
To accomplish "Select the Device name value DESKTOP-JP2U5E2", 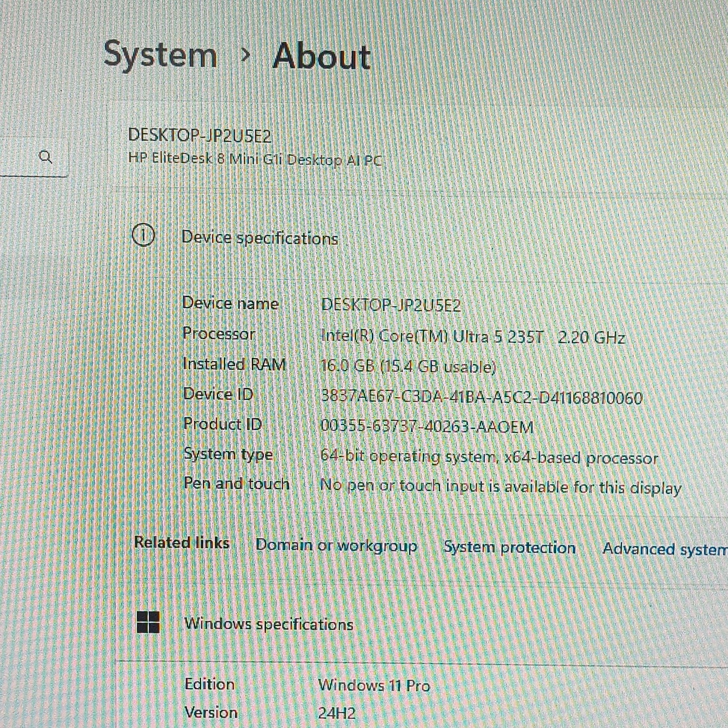I will point(391,305).
